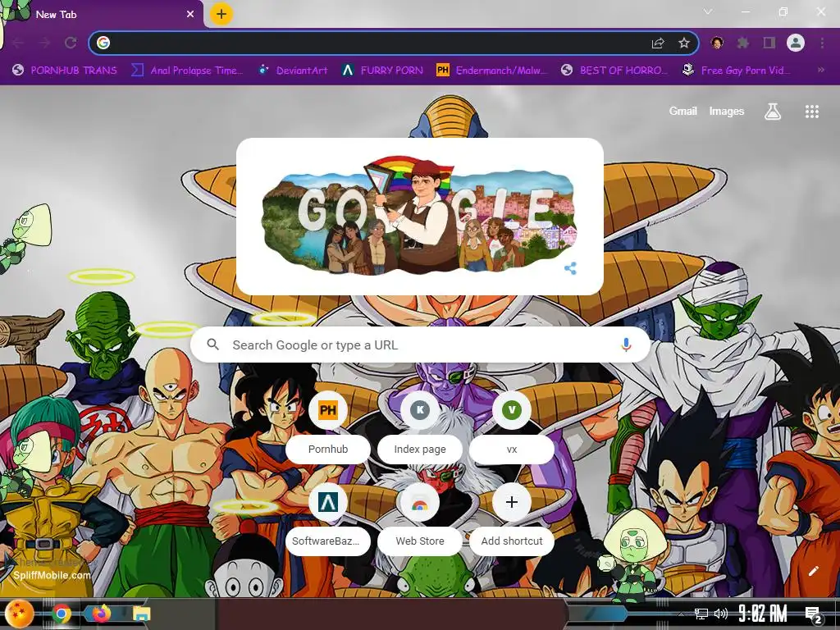Open the DeviantArt bookmark
This screenshot has width=840, height=630.
coord(293,71)
